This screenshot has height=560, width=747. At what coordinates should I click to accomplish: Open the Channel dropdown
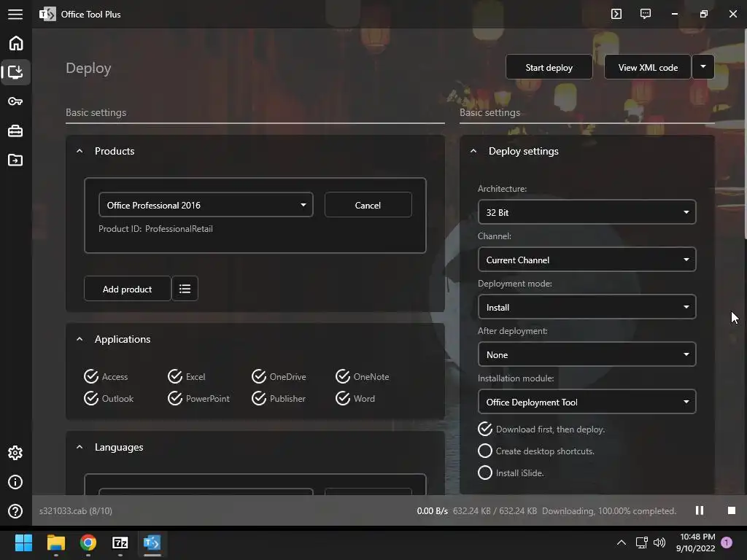(x=587, y=260)
